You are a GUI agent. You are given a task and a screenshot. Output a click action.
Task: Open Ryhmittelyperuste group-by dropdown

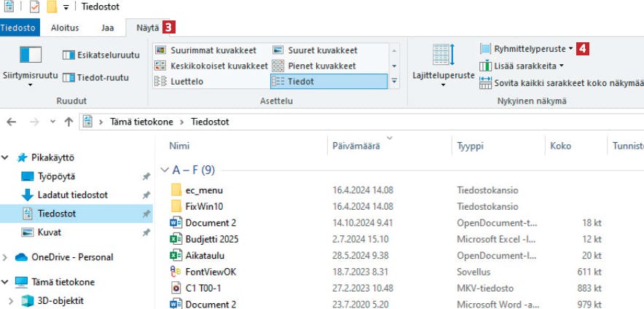[x=527, y=49]
